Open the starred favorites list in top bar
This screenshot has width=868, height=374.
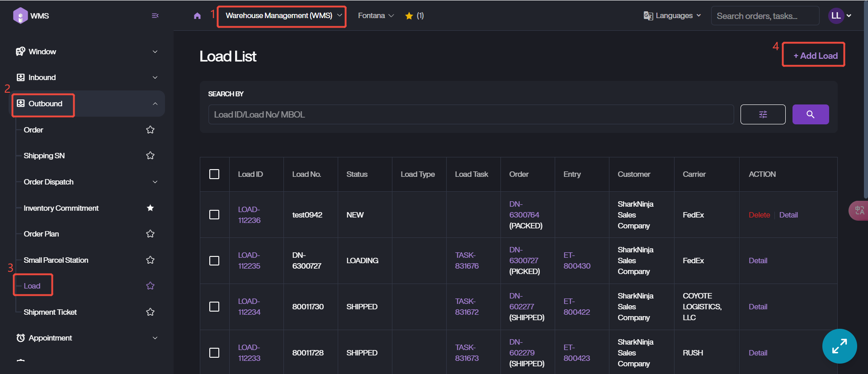(x=414, y=16)
